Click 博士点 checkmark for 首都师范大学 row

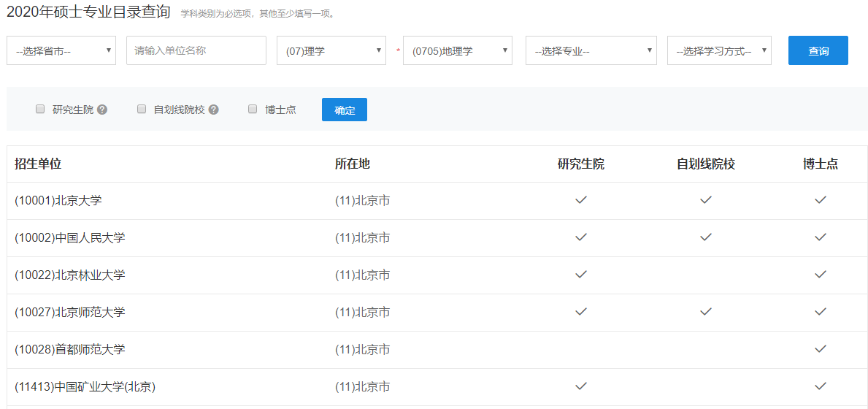821,349
